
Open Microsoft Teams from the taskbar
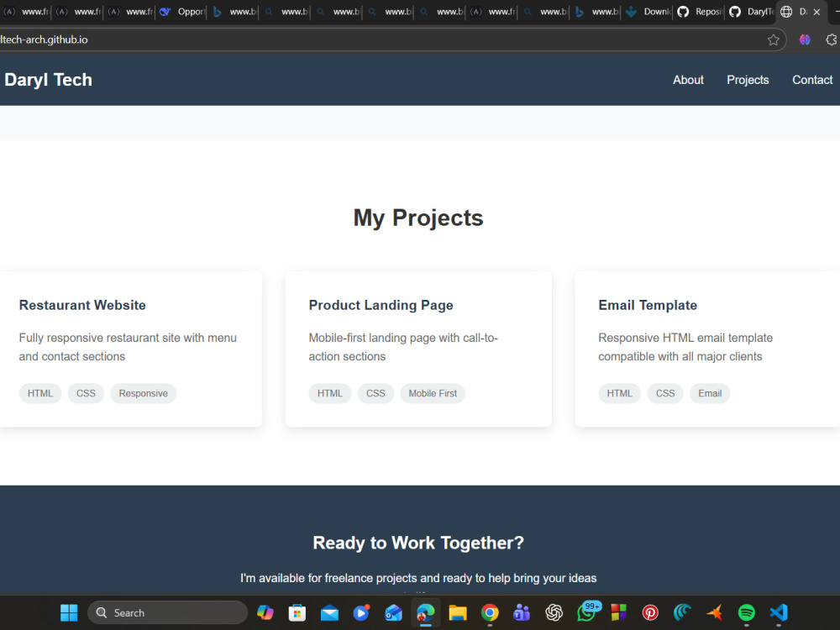click(522, 612)
